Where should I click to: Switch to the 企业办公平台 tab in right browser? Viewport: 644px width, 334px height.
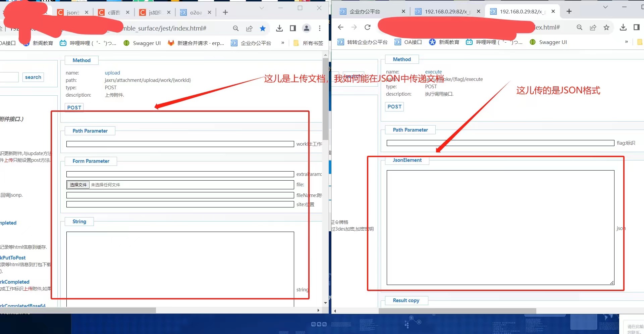[x=372, y=11]
